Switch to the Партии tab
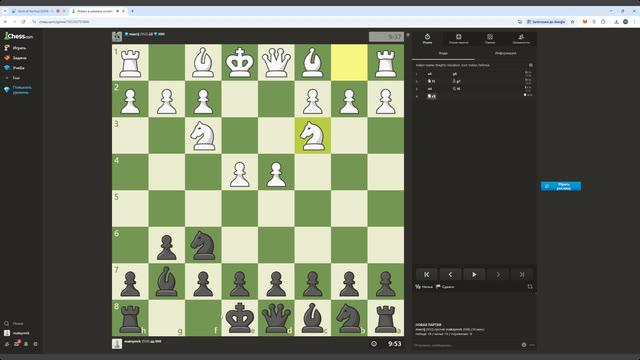 pos(490,39)
